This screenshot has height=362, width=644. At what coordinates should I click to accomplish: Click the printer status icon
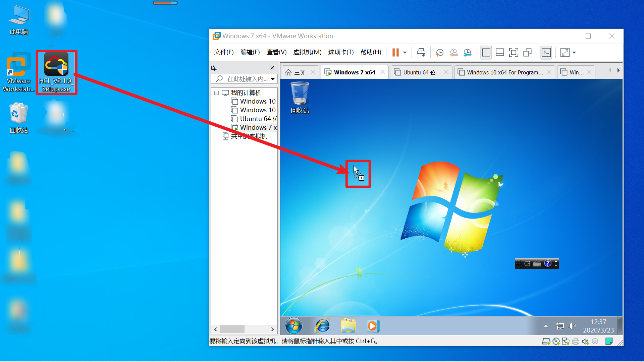tap(576, 342)
